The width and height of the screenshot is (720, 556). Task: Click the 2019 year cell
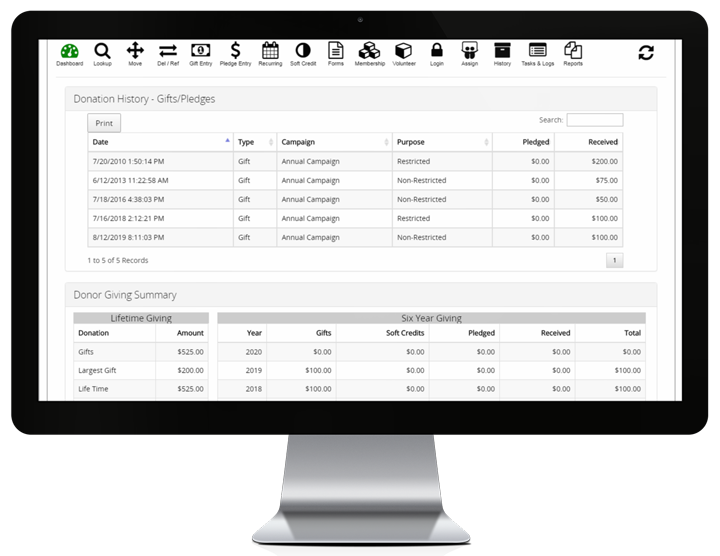[x=242, y=370]
